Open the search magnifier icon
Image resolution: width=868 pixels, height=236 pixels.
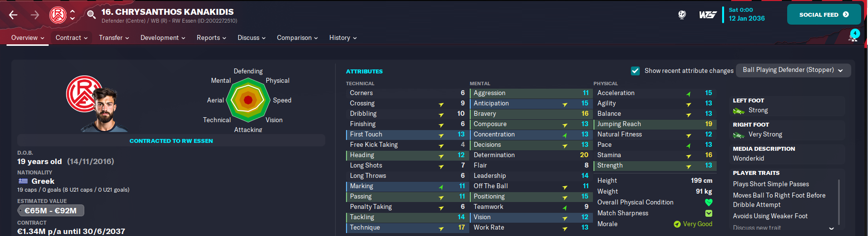click(91, 15)
